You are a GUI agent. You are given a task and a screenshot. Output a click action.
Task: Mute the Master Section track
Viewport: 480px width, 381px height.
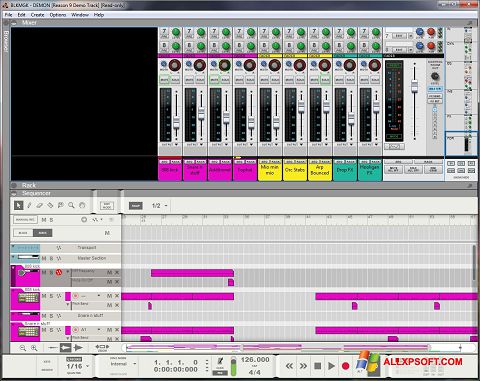(x=44, y=258)
